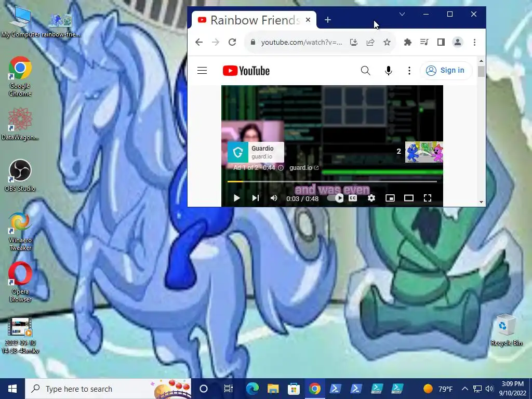The height and width of the screenshot is (399, 532).
Task: Search YouTube with voice microphone
Action: [389, 71]
